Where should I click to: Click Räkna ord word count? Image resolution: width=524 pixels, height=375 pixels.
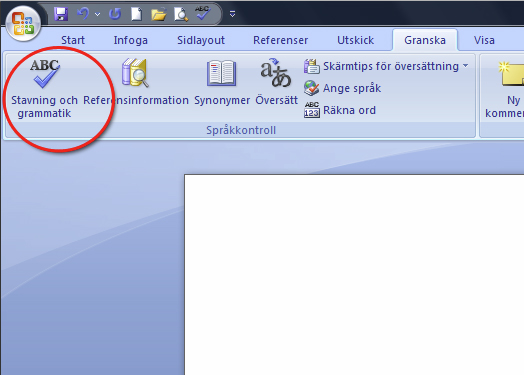point(340,110)
